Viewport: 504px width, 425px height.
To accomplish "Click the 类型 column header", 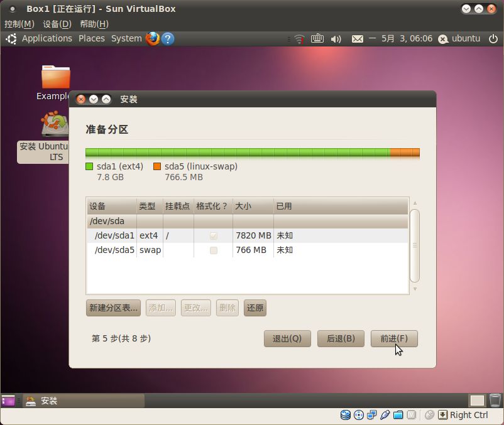I will coord(150,206).
